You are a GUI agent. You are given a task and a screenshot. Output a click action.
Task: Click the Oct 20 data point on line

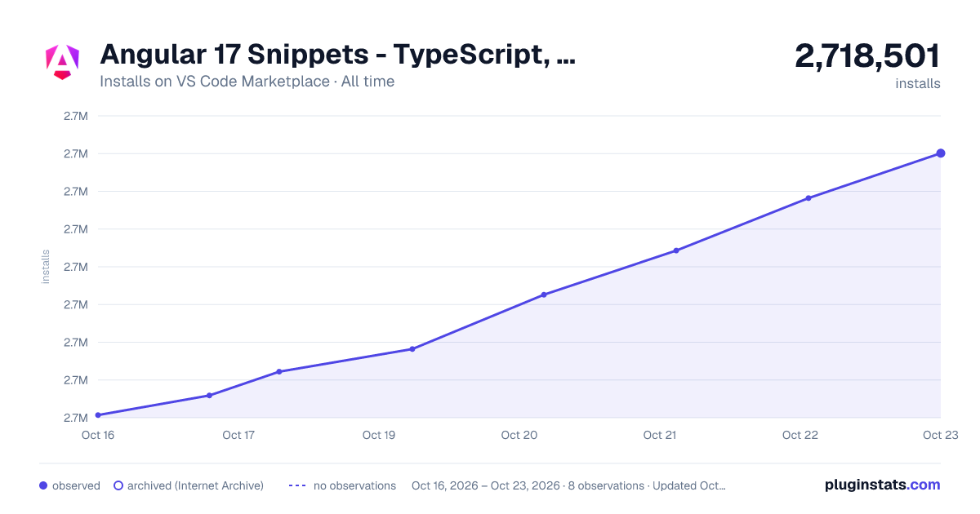544,295
